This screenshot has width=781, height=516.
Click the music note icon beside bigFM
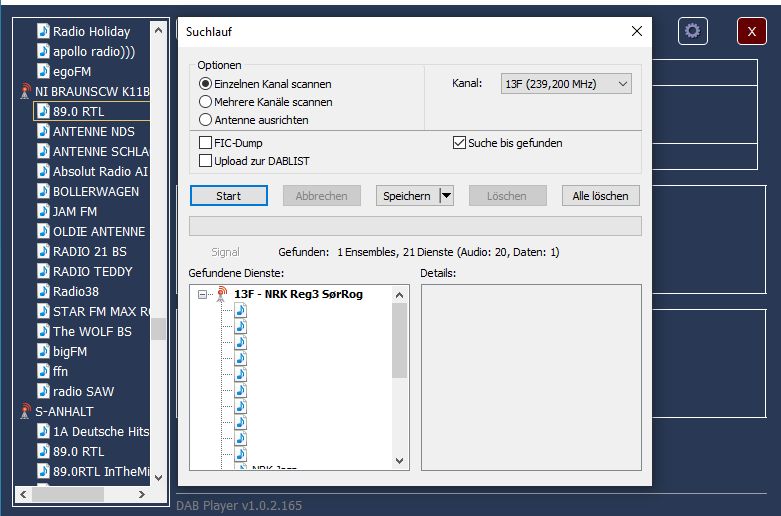pyautogui.click(x=43, y=351)
